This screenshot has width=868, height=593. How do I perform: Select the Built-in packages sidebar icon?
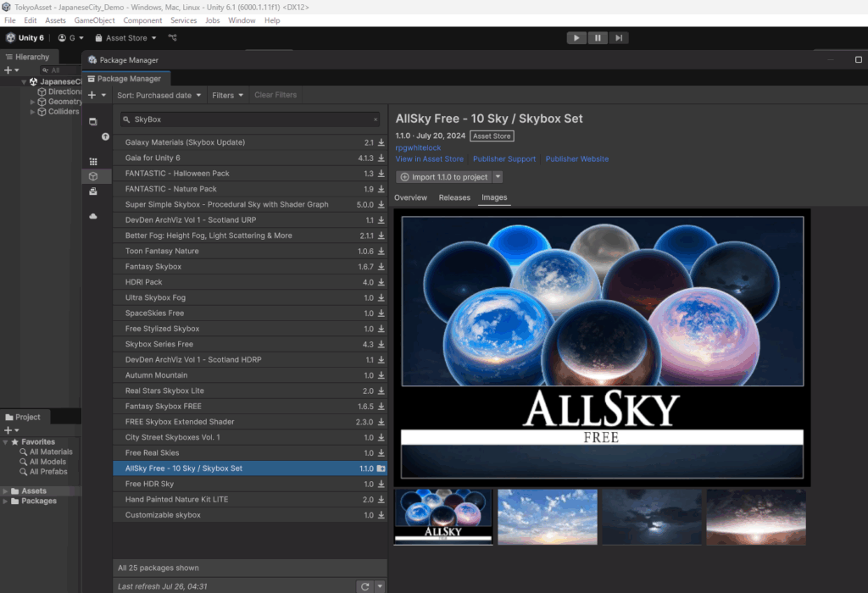click(x=93, y=191)
